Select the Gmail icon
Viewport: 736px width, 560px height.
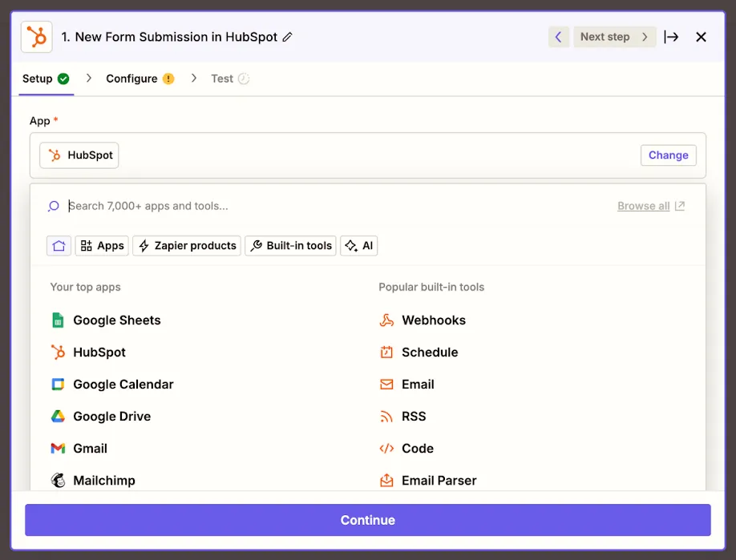pyautogui.click(x=58, y=449)
